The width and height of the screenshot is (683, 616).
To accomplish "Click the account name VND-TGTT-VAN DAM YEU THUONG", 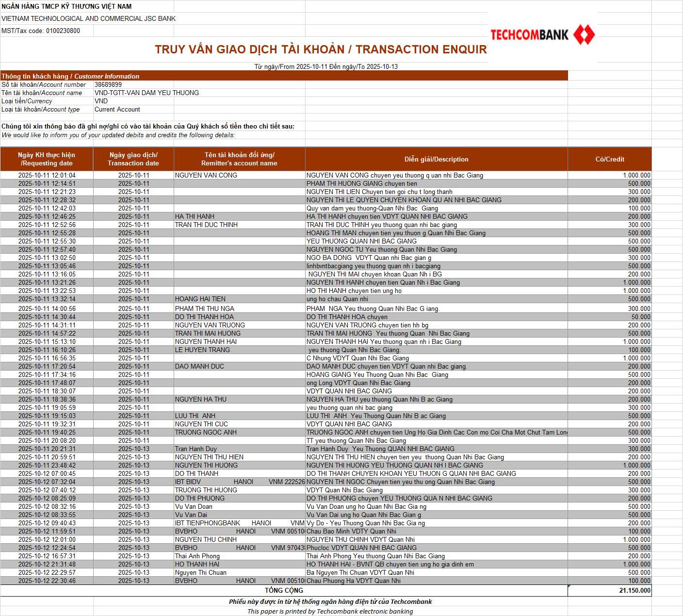I will [146, 93].
